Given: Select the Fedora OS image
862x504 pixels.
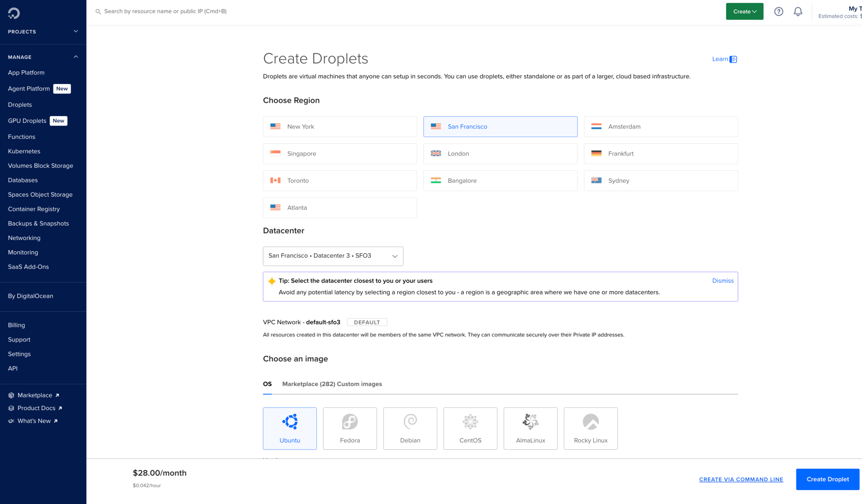Looking at the screenshot, I should (350, 428).
